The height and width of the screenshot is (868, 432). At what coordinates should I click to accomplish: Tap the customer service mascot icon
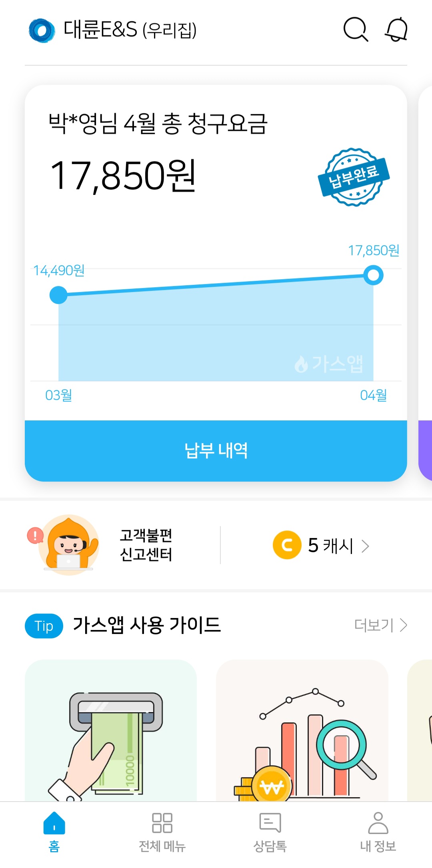pos(69,545)
